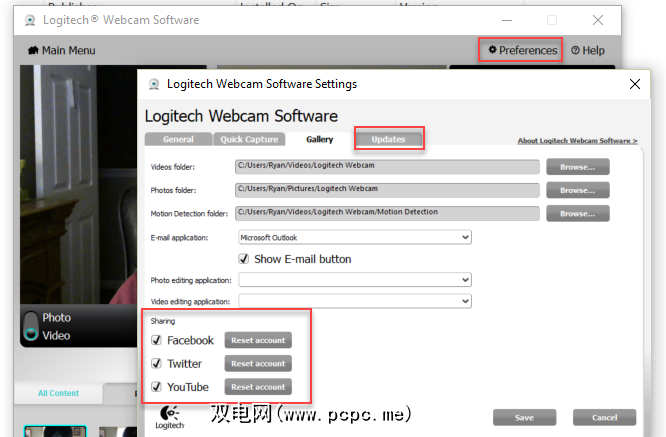Image resolution: width=666 pixels, height=437 pixels.
Task: Switch to the Quick Capture tab
Action: point(249,139)
